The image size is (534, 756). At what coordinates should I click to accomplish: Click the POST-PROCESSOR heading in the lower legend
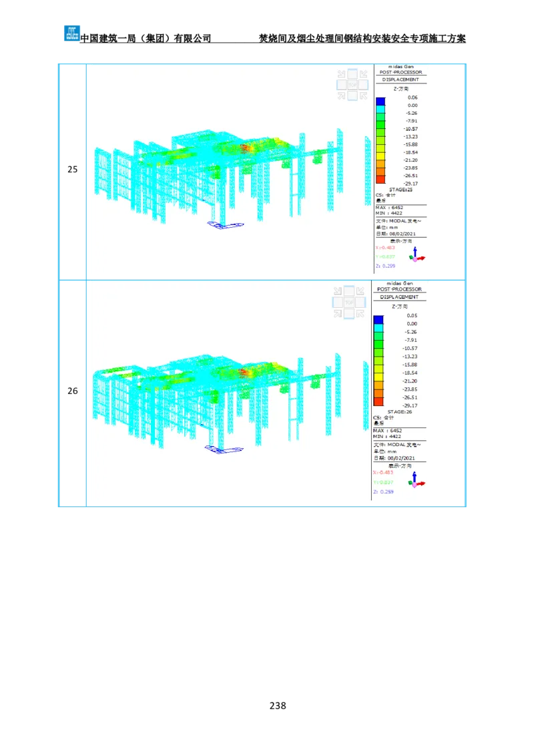(399, 289)
